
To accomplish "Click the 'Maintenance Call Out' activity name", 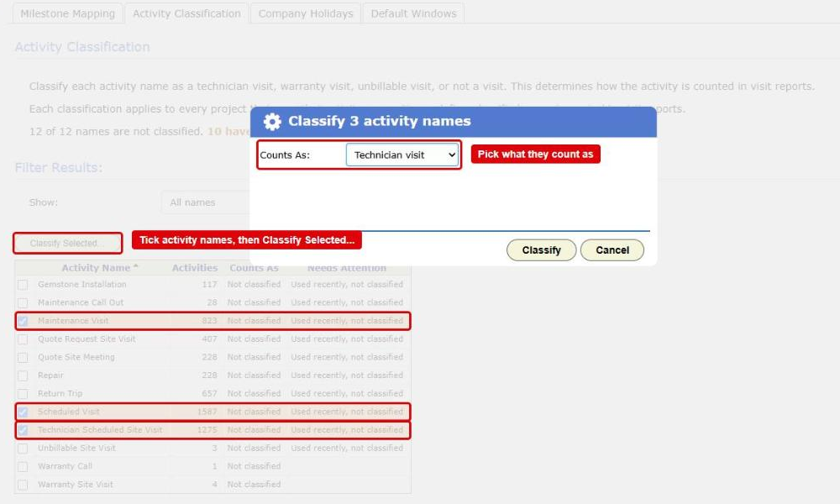I will tap(81, 302).
